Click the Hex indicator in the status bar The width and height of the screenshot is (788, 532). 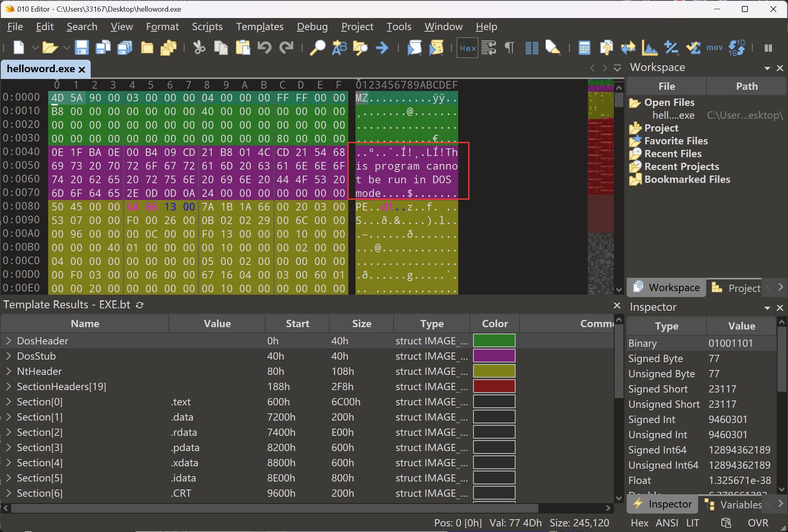pos(640,523)
